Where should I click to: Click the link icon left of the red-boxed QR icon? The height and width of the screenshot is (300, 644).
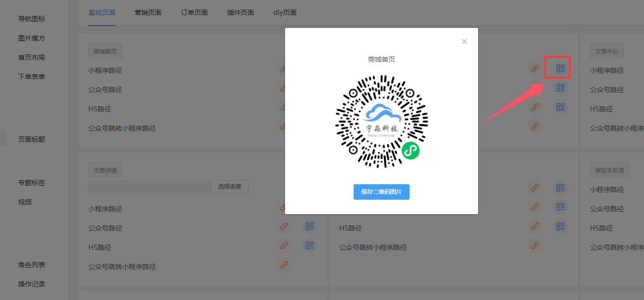click(x=534, y=68)
